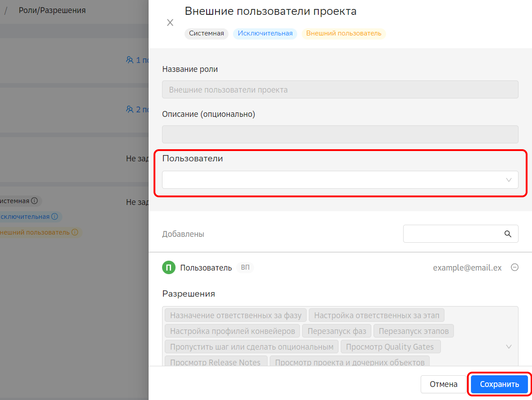
Task: Click the Описание input field
Action: point(340,134)
